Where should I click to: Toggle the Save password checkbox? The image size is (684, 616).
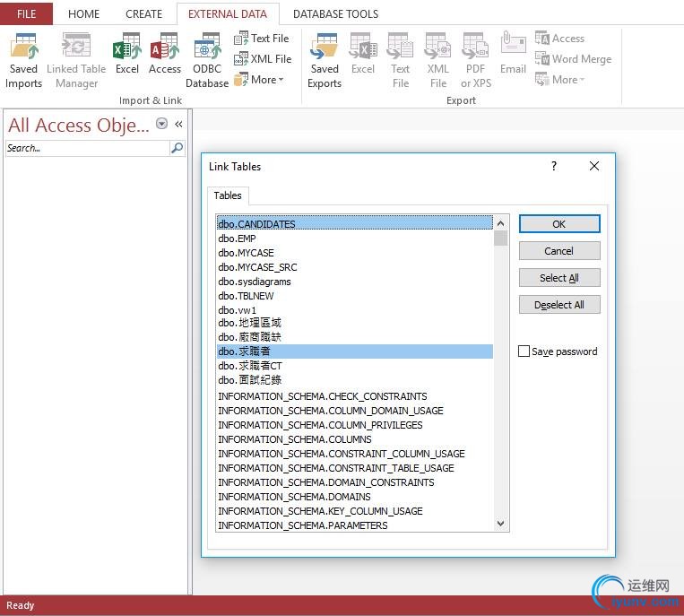(524, 351)
